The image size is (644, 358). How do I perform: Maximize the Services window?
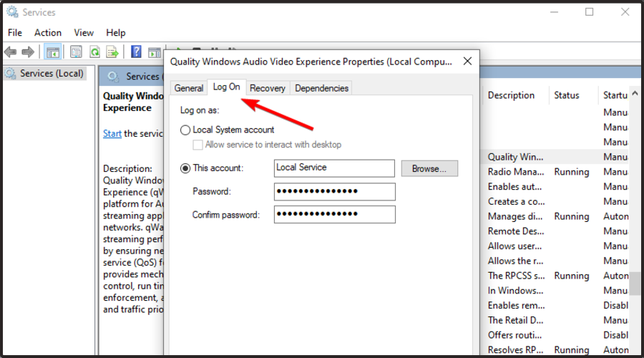590,12
